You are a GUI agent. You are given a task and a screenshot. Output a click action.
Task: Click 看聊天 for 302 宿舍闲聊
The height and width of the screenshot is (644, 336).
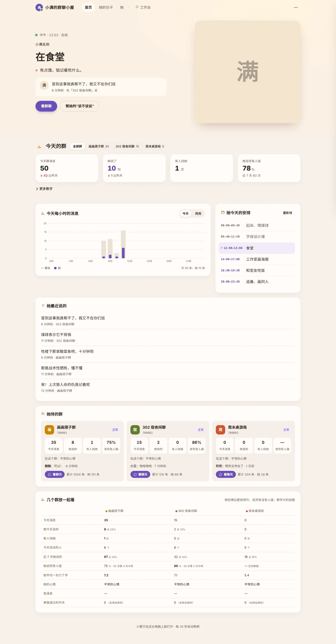[x=140, y=474]
